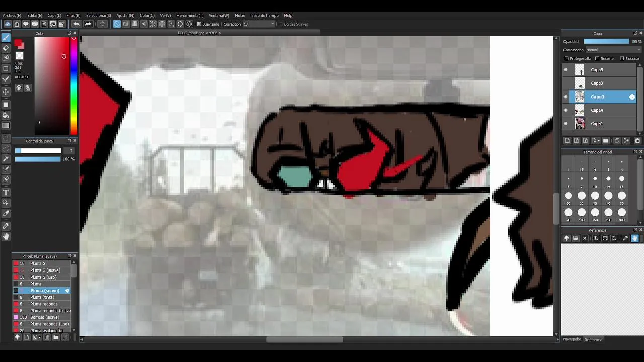The width and height of the screenshot is (644, 362).
Task: Open the add layer dropdown arrow
Action: point(598,141)
